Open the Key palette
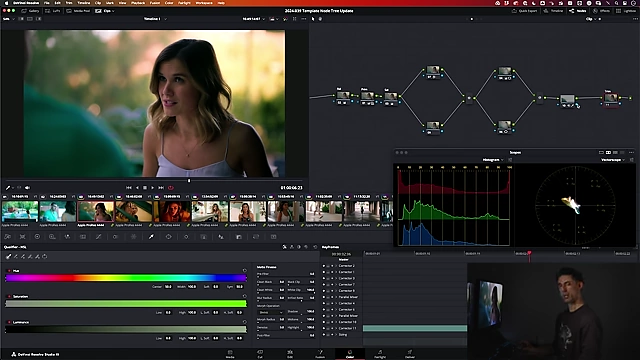The image size is (640, 360). pos(239,237)
